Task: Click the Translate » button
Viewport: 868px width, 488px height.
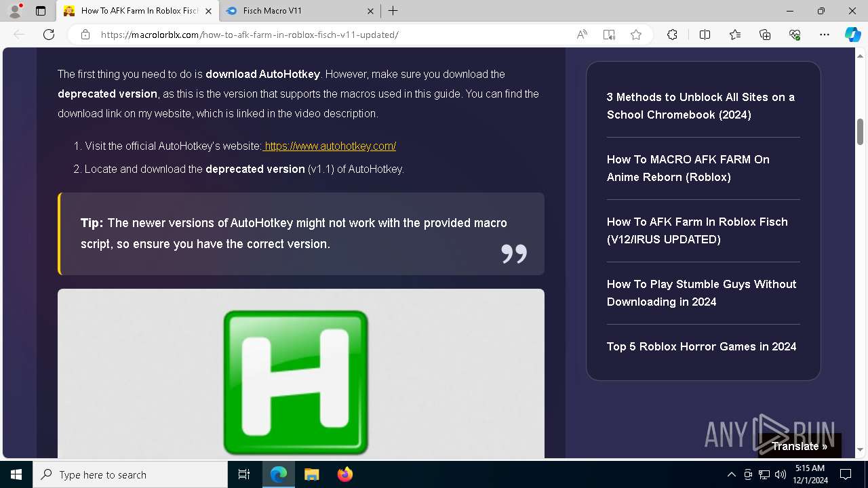Action: click(x=800, y=446)
